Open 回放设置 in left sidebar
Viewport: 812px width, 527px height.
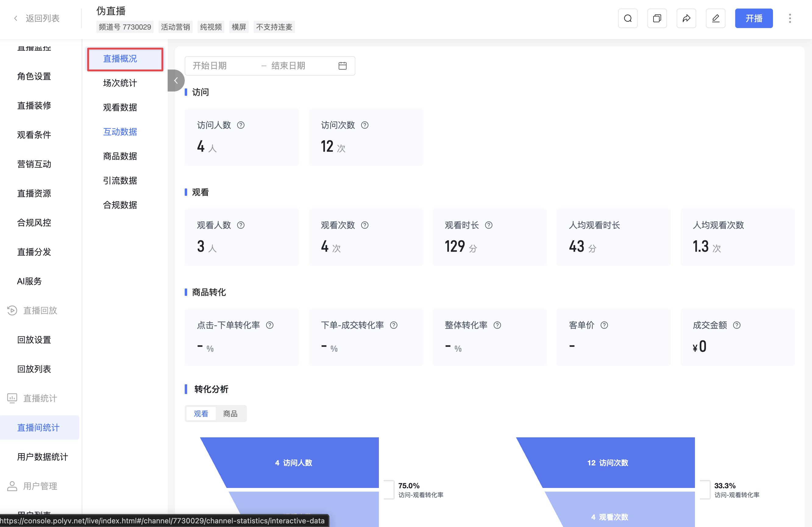point(34,340)
